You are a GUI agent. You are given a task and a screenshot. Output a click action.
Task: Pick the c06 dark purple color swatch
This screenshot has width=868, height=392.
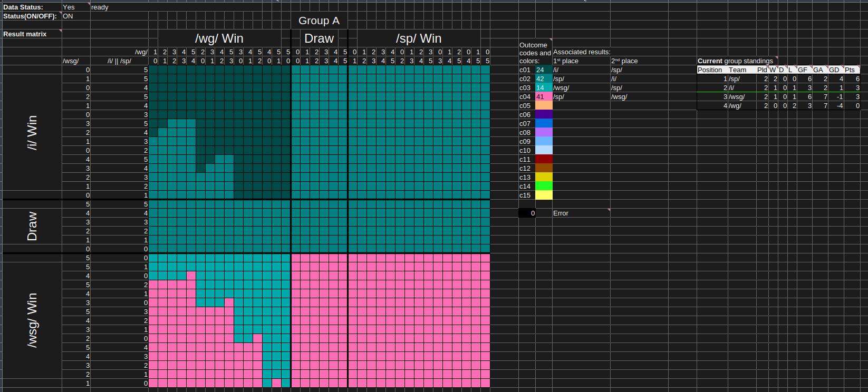[544, 114]
